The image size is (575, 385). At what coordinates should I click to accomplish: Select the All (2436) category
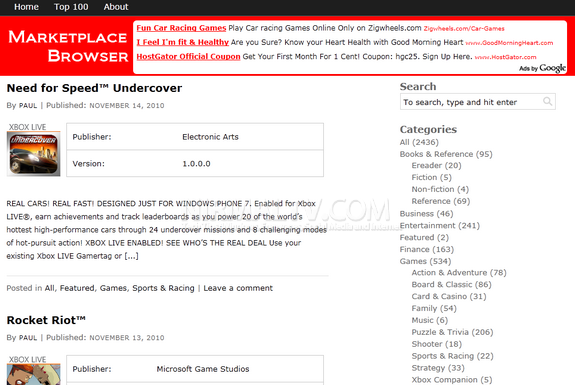[419, 142]
